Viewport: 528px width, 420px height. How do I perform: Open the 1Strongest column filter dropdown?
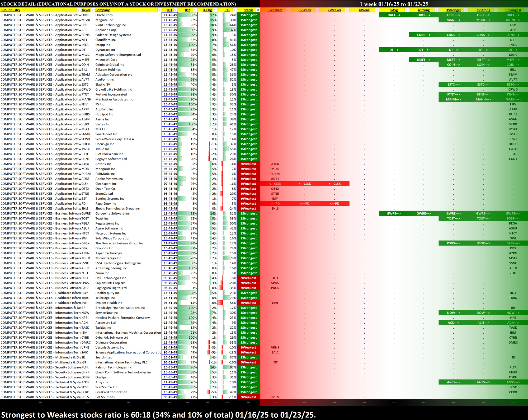(x=525, y=10)
